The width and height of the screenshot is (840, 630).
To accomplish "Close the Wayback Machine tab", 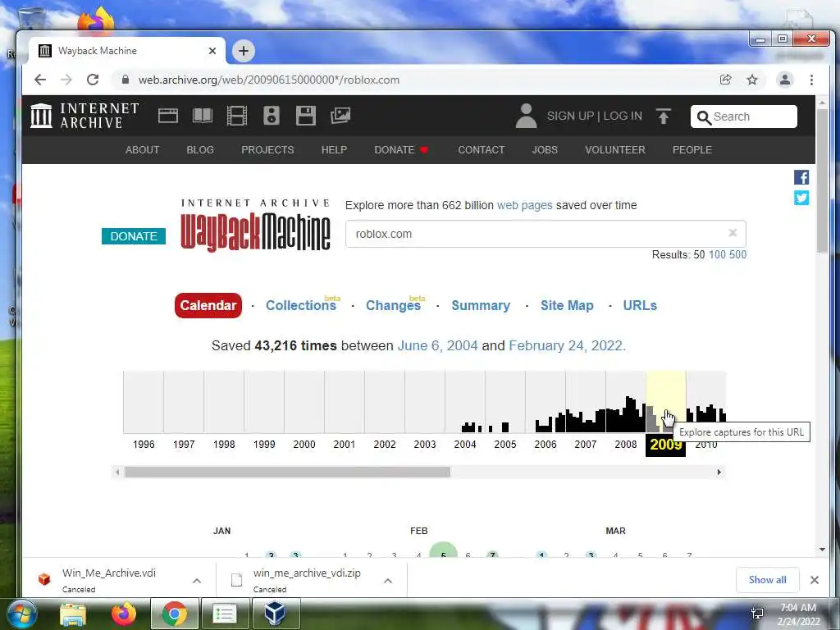I will pyautogui.click(x=212, y=51).
